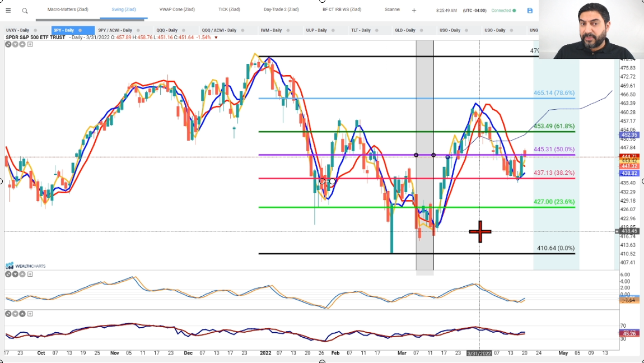
Task: Move the middle oscillator panel up
Action: (22, 274)
